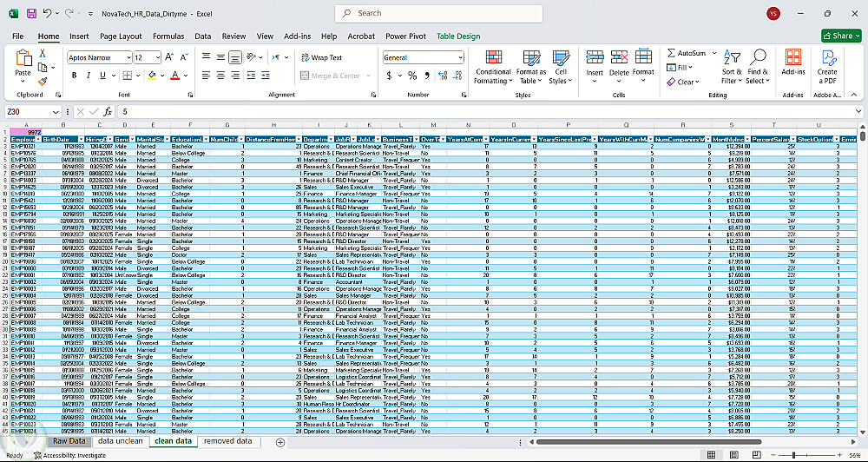The width and height of the screenshot is (868, 462).
Task: Click the Find & Select magnifier icon
Action: (757, 57)
